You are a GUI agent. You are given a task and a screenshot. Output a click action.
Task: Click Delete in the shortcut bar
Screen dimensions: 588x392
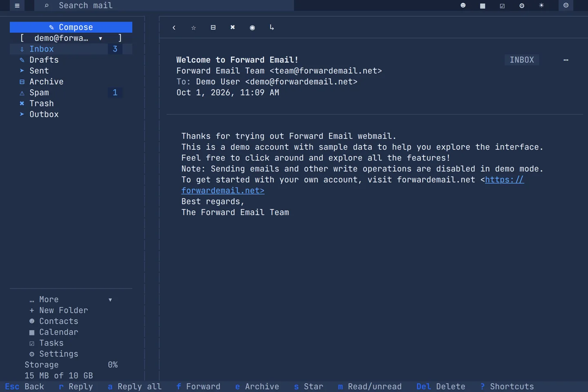point(441,387)
